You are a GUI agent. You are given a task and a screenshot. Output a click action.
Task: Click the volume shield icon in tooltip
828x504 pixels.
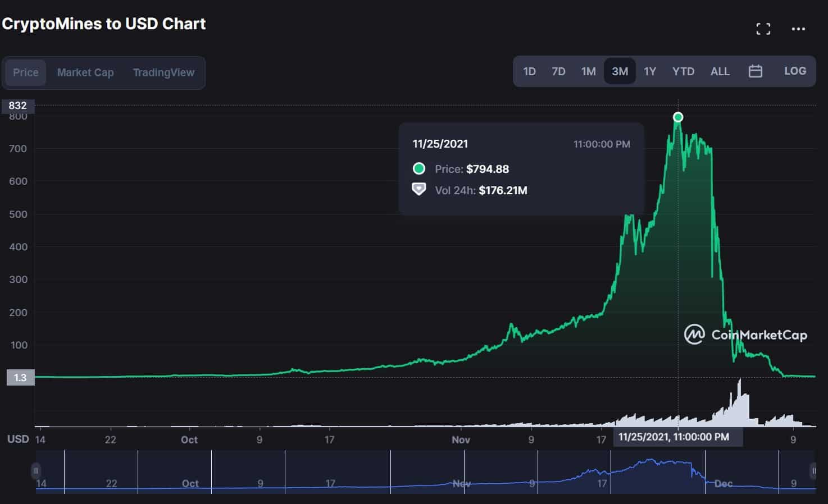pyautogui.click(x=419, y=189)
